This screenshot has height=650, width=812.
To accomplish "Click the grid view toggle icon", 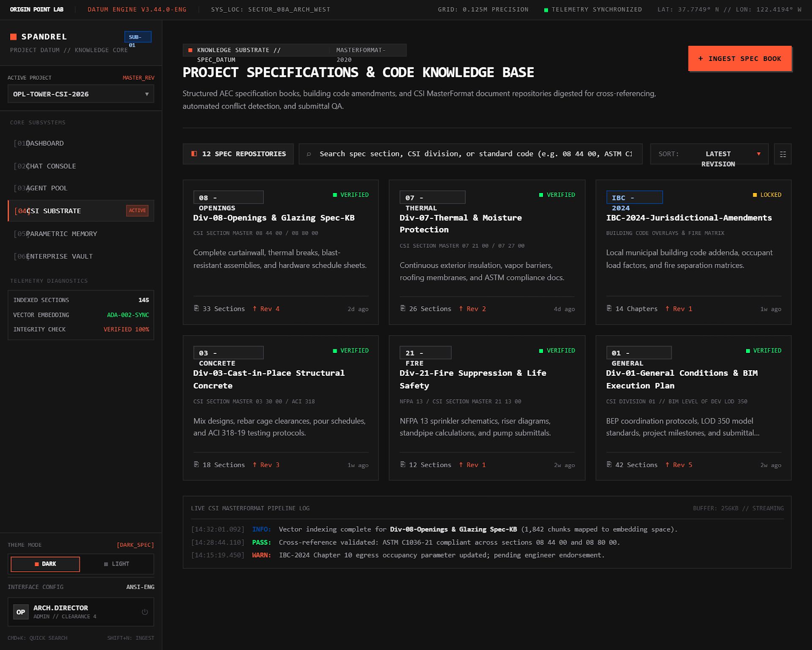I will [x=783, y=154].
